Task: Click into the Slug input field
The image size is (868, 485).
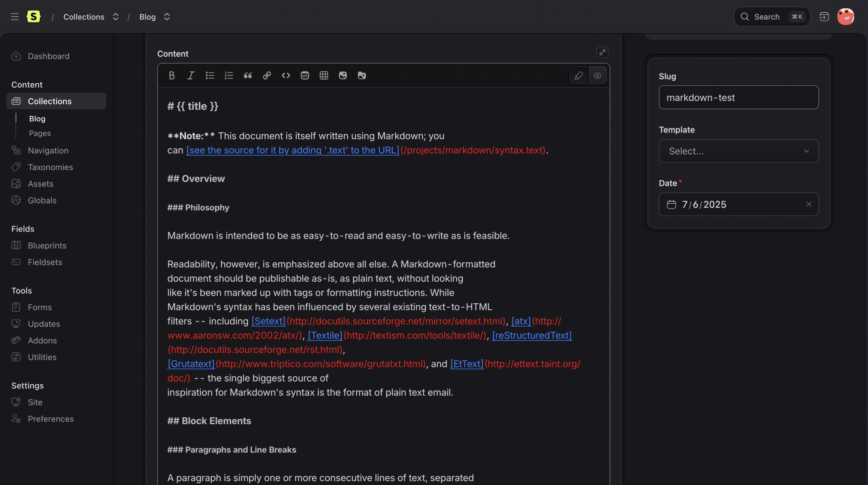Action: point(739,98)
